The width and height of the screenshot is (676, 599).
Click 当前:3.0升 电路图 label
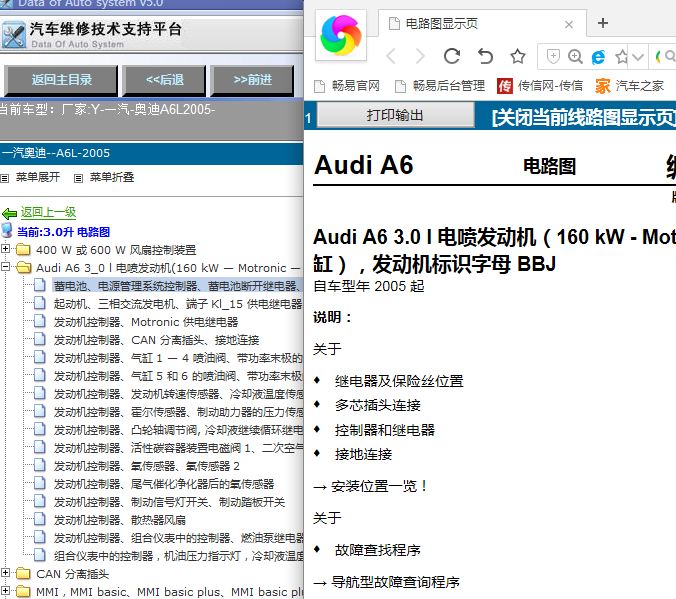63,232
